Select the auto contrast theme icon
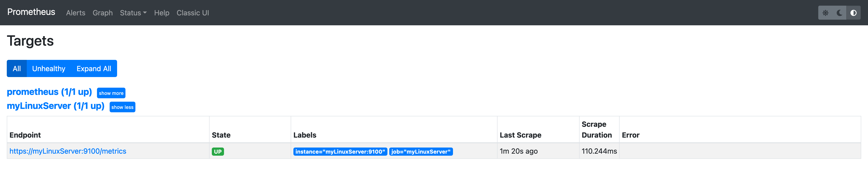The width and height of the screenshot is (868, 169). pyautogui.click(x=853, y=13)
